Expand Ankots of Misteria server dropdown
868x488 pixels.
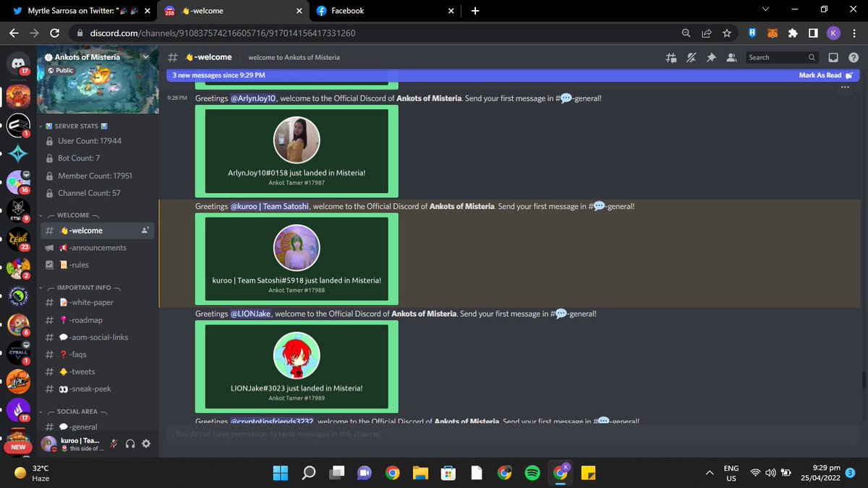(145, 57)
